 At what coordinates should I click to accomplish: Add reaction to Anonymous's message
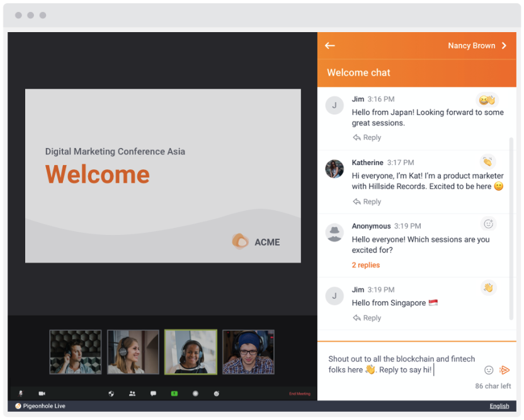(489, 224)
